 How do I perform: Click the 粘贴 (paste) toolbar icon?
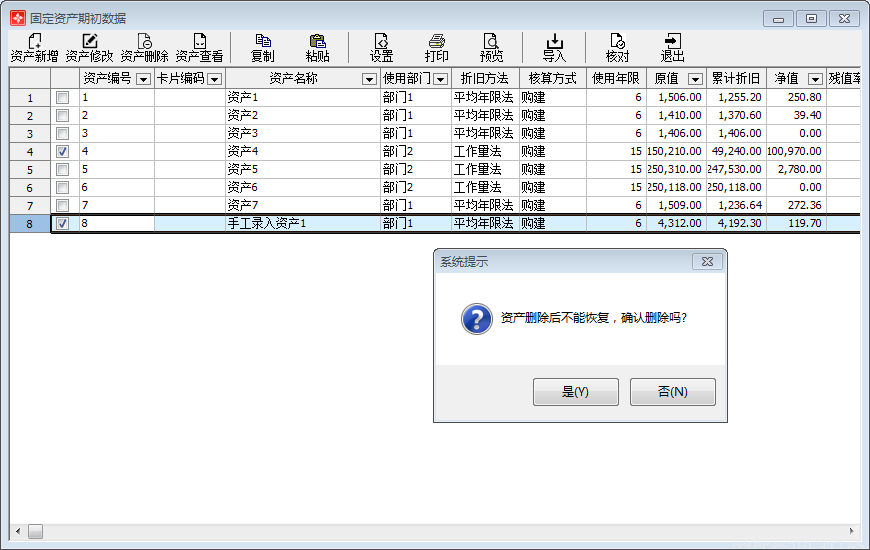point(318,47)
